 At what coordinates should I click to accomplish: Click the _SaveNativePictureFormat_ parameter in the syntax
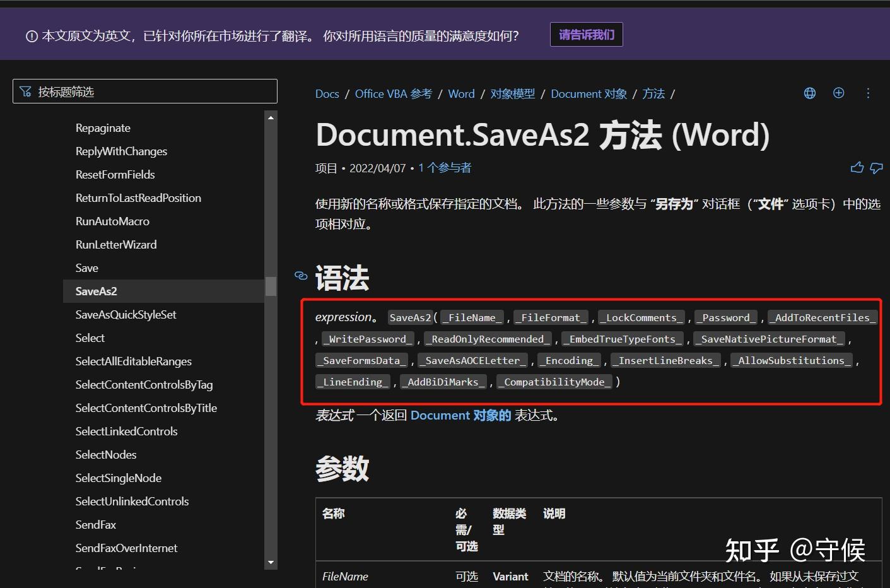(x=769, y=339)
